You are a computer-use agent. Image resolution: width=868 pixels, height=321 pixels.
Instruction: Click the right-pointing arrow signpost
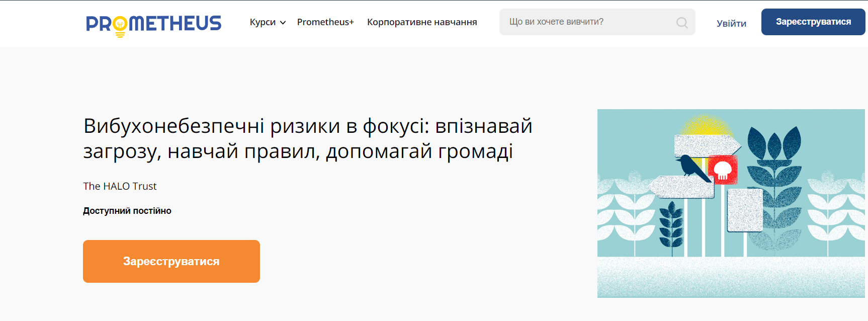[x=707, y=146]
